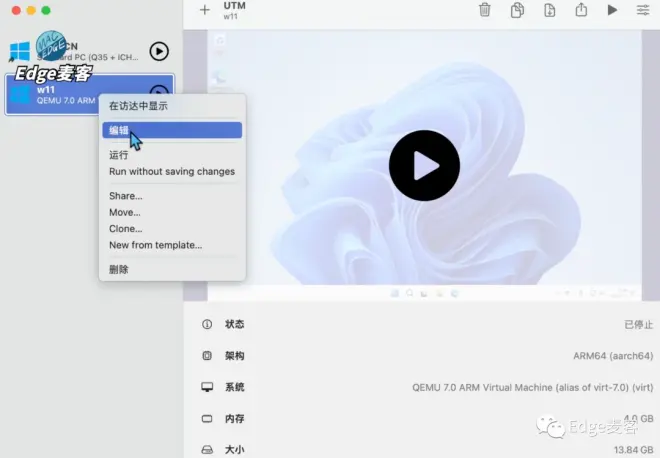Viewport: 660px width, 458px height.
Task: Zoom the UTM window with the green button
Action: pos(46,11)
